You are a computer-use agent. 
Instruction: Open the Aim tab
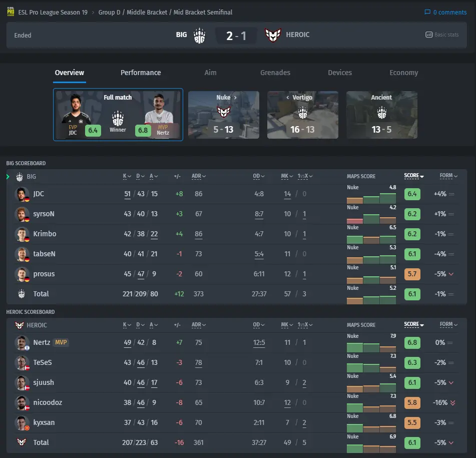click(x=210, y=73)
